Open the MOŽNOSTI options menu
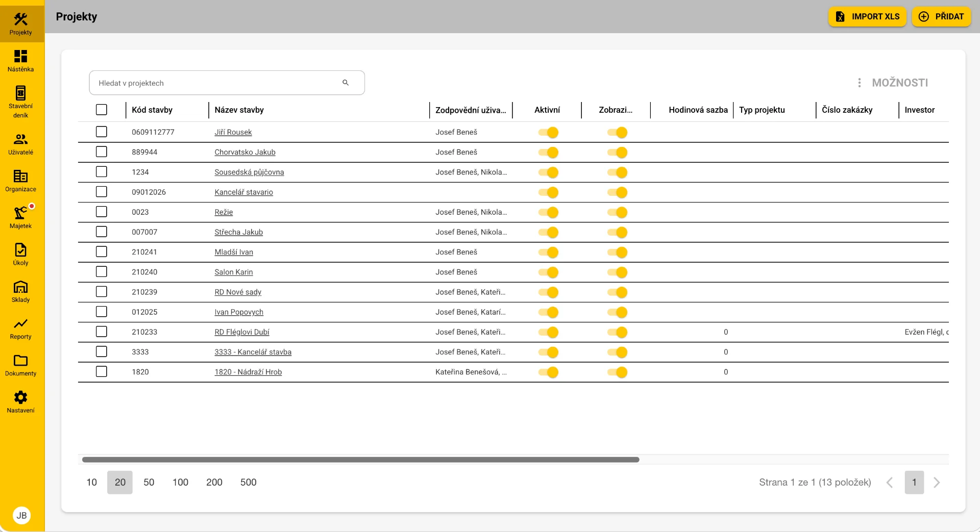This screenshot has height=532, width=980. 893,83
